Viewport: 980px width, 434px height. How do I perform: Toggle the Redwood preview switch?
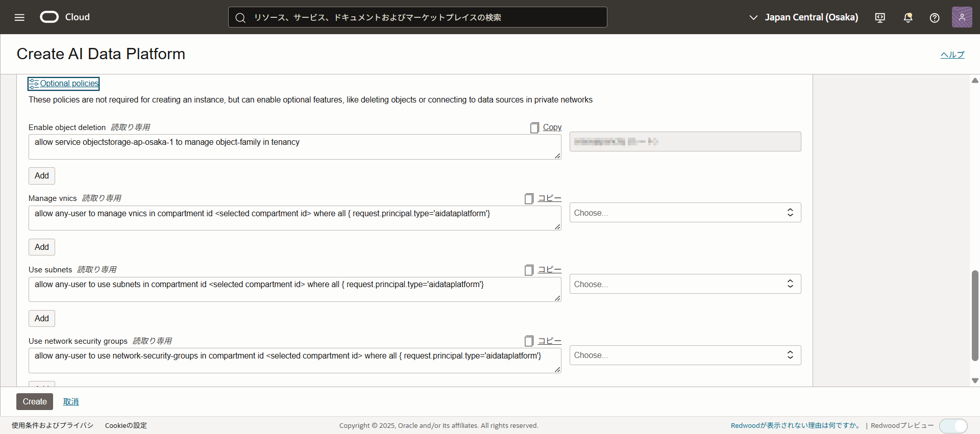tap(953, 426)
